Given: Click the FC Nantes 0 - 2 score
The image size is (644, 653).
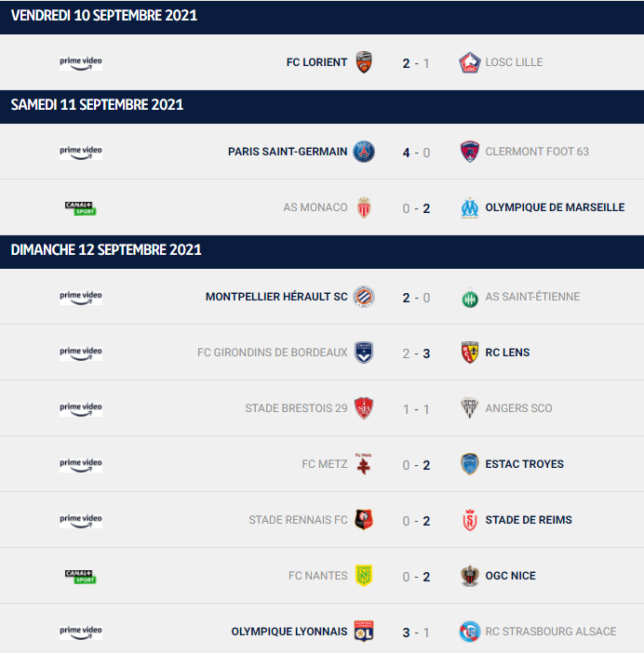Looking at the screenshot, I should tap(416, 577).
